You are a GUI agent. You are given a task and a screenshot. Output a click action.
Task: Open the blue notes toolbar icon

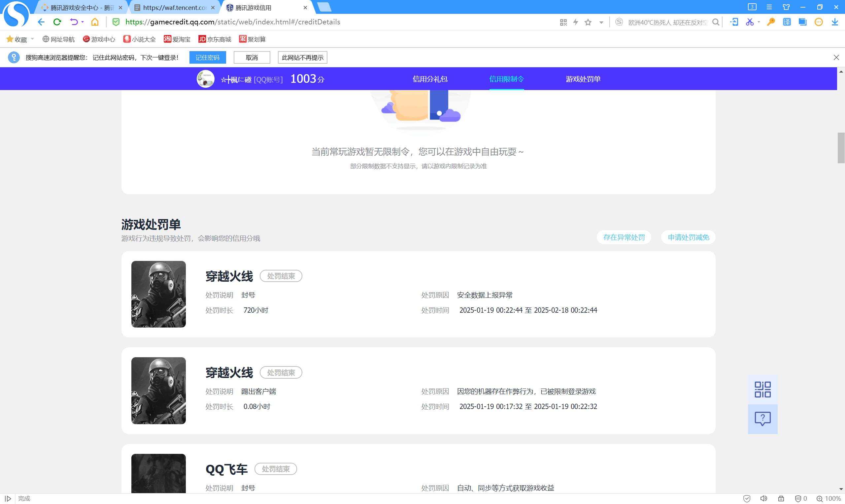pos(802,22)
